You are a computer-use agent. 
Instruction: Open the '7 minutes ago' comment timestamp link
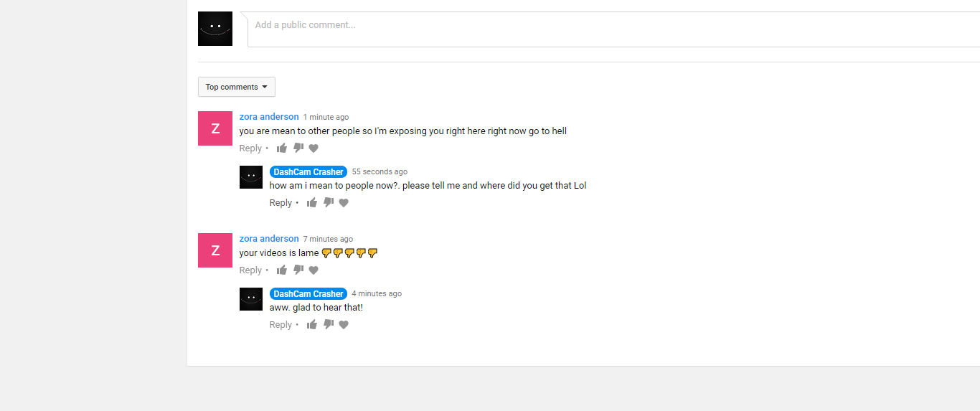(328, 239)
